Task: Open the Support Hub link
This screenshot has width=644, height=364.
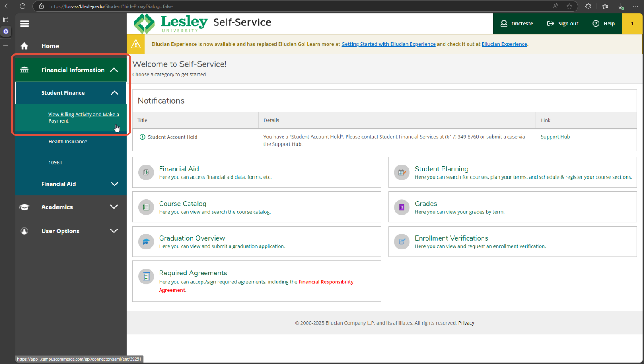Action: pos(555,137)
